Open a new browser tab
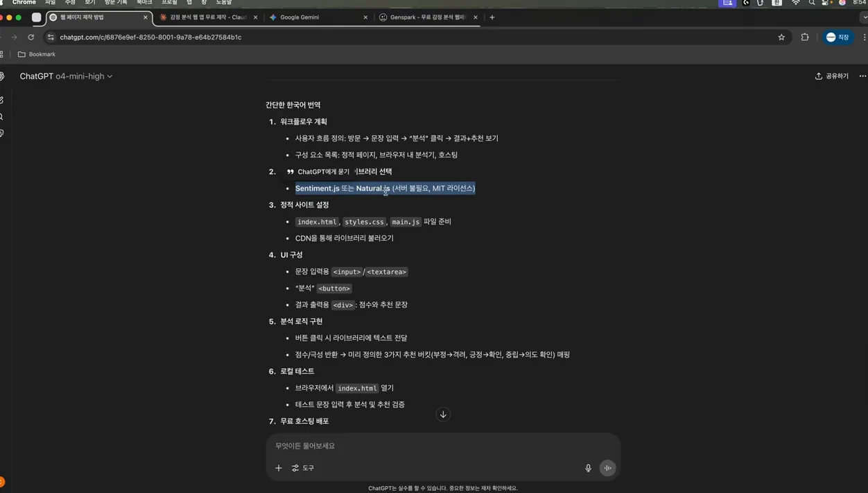Viewport: 868px width, 493px height. point(492,17)
